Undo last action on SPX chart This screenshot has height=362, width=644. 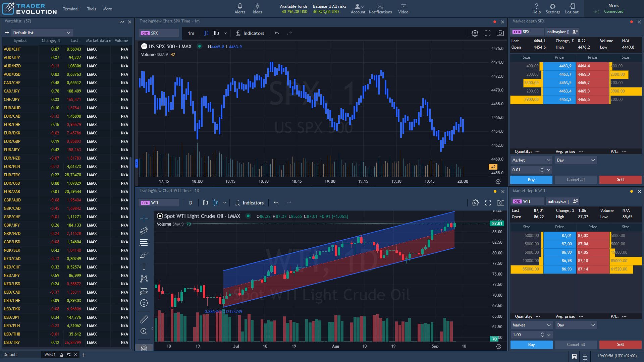(277, 33)
